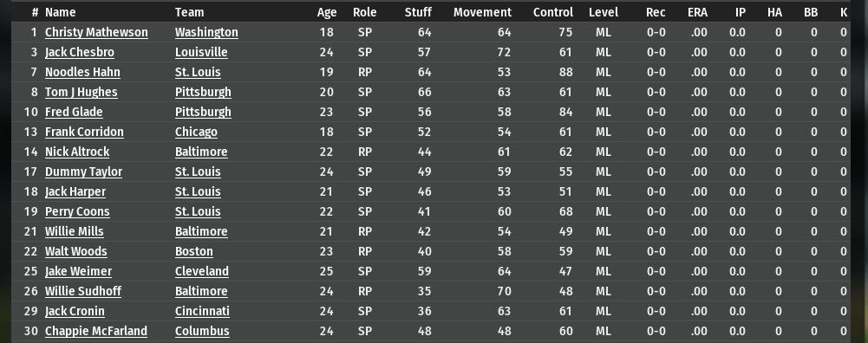Sort by Control column header
The height and width of the screenshot is (343, 868).
point(553,12)
